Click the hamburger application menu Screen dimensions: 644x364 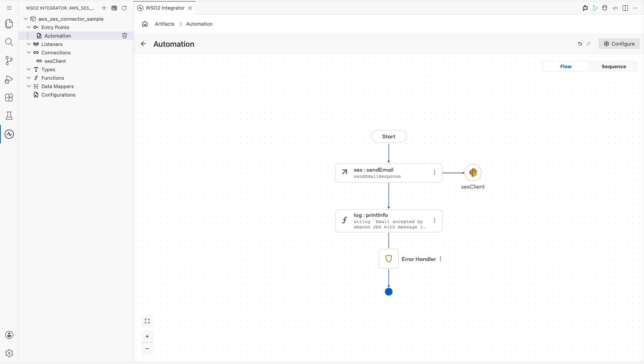[9, 8]
